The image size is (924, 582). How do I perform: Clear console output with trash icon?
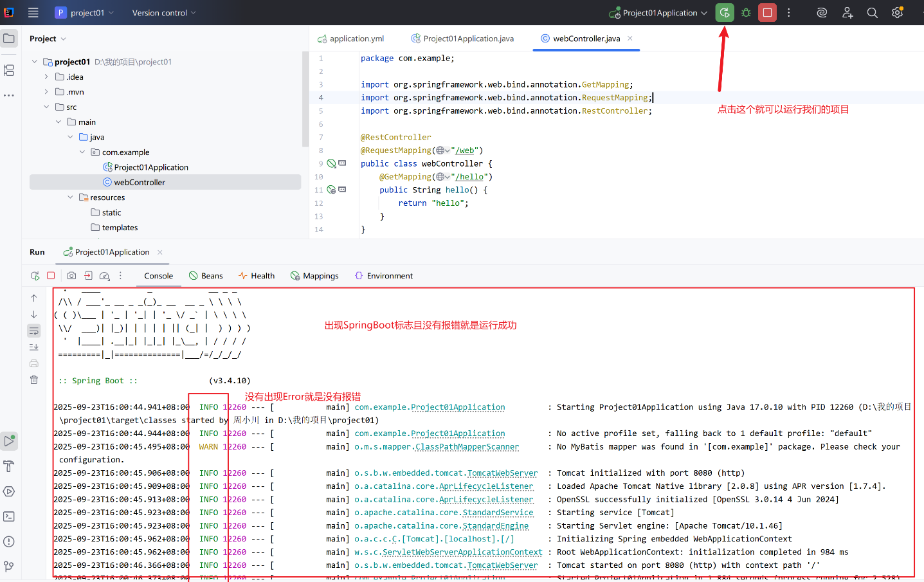[34, 379]
